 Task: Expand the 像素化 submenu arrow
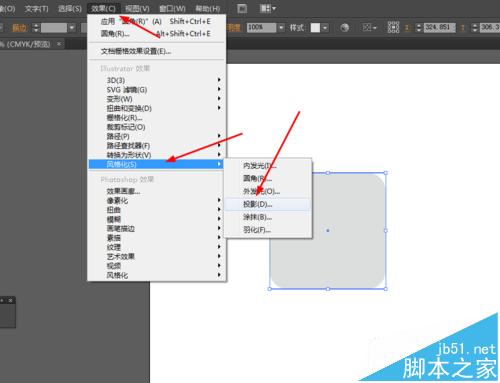(x=219, y=200)
